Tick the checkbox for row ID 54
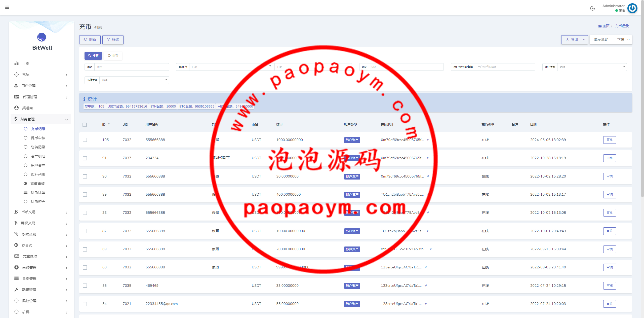 (85, 304)
